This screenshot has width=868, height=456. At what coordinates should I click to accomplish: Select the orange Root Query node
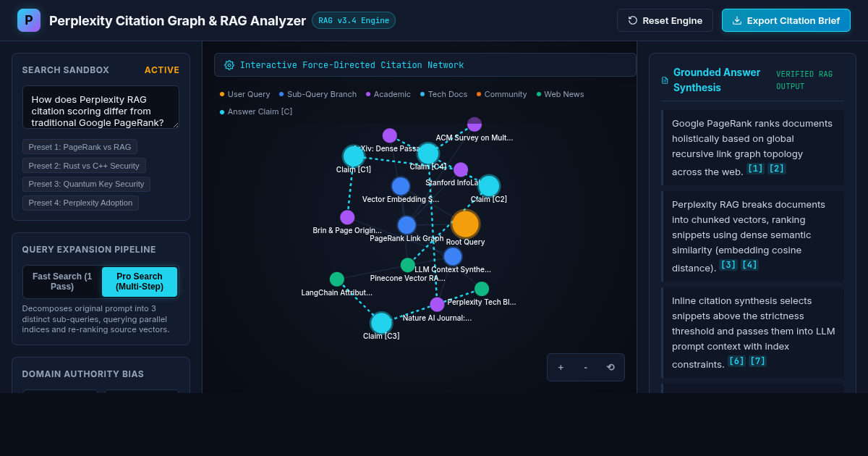465,224
